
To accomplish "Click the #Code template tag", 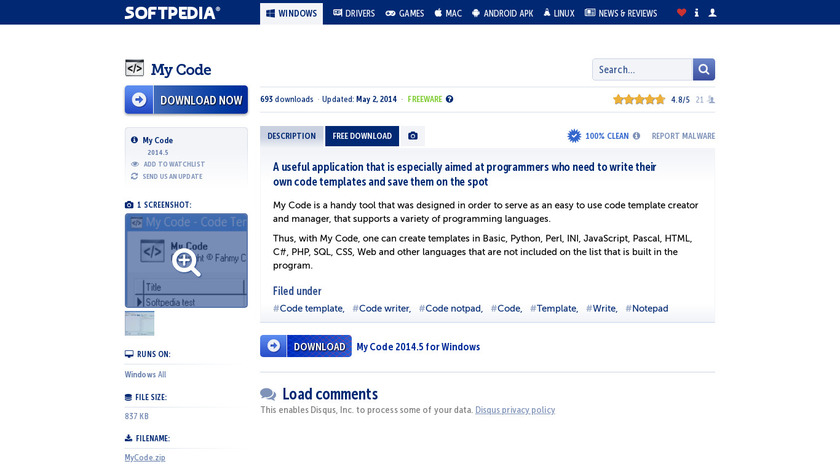I will (309, 309).
